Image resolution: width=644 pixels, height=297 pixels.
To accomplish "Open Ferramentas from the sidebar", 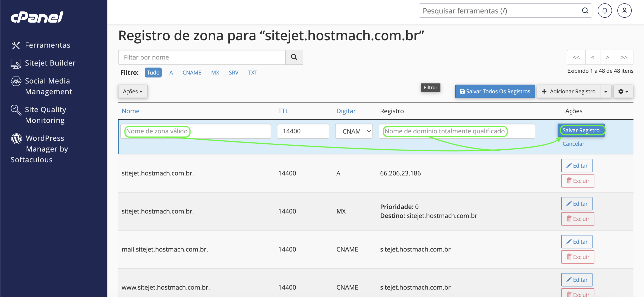I will (41, 45).
